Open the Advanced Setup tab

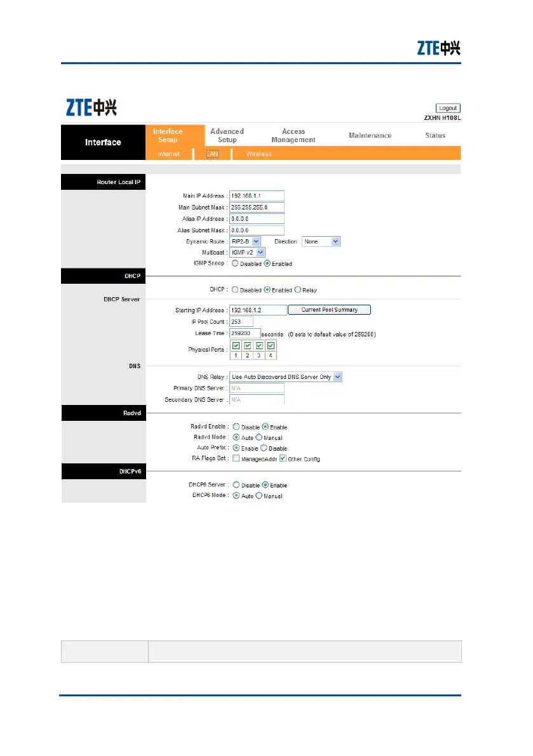coord(227,135)
